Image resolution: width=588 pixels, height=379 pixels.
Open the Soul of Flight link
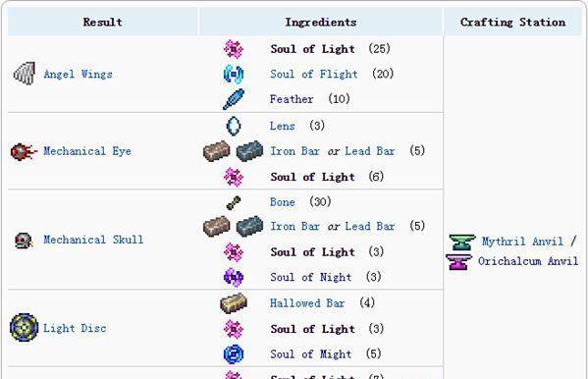pos(314,74)
